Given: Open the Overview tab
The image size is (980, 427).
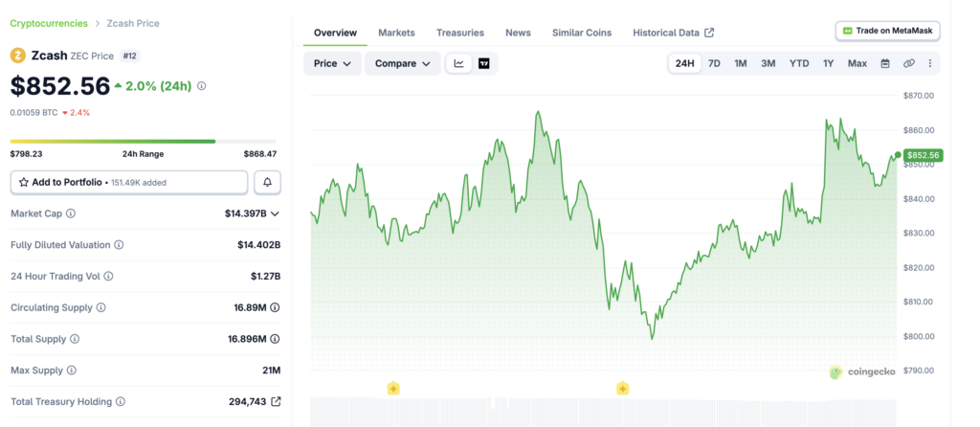Looking at the screenshot, I should point(335,33).
